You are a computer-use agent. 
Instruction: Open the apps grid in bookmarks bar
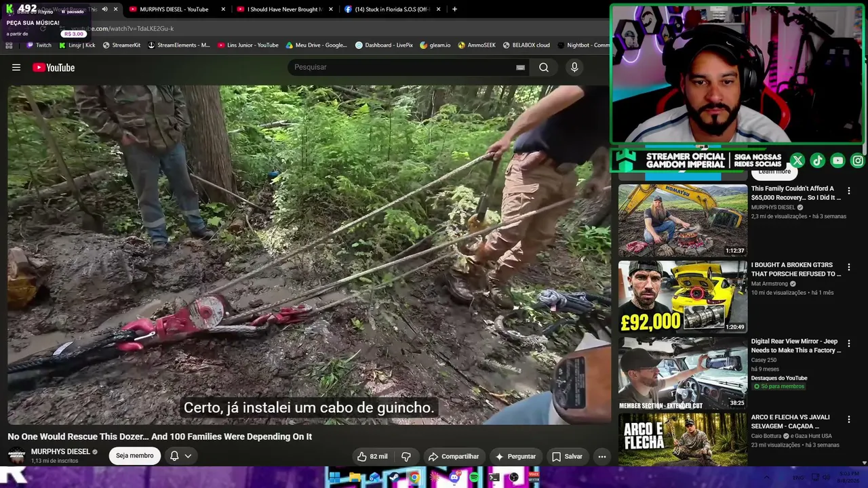9,45
